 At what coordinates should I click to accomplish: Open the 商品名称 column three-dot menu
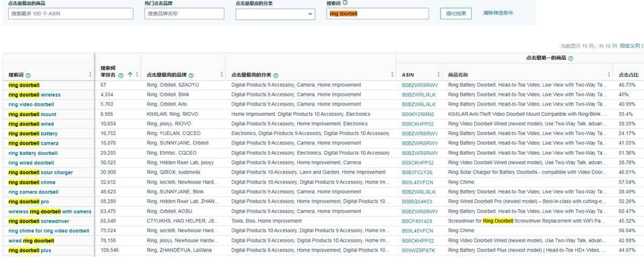tap(609, 75)
